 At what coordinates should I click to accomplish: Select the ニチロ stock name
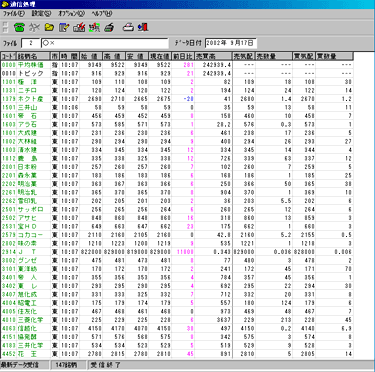point(27,90)
